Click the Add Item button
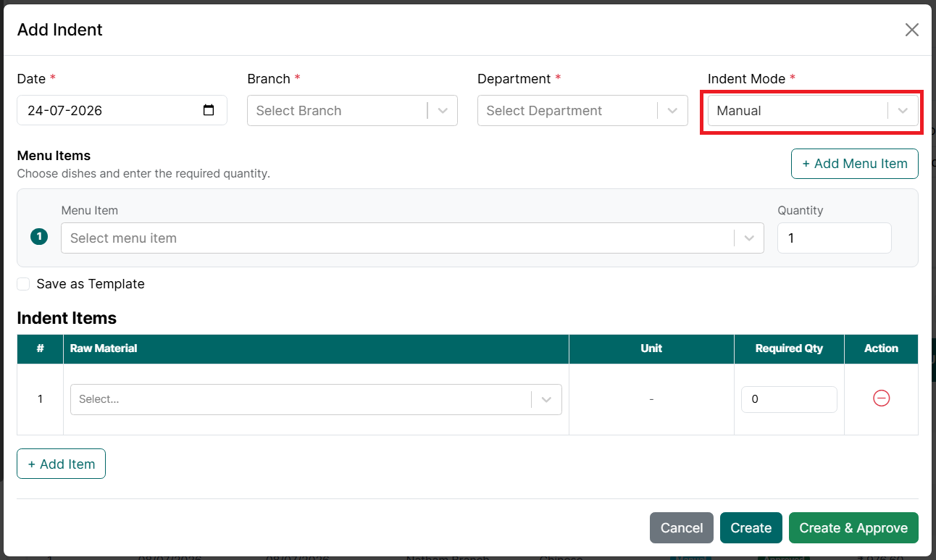The image size is (936, 560). 62,464
